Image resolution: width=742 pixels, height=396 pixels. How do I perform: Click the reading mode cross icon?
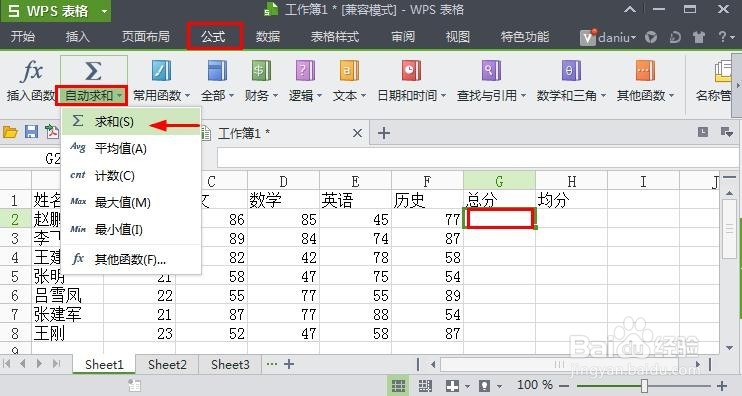tap(452, 386)
